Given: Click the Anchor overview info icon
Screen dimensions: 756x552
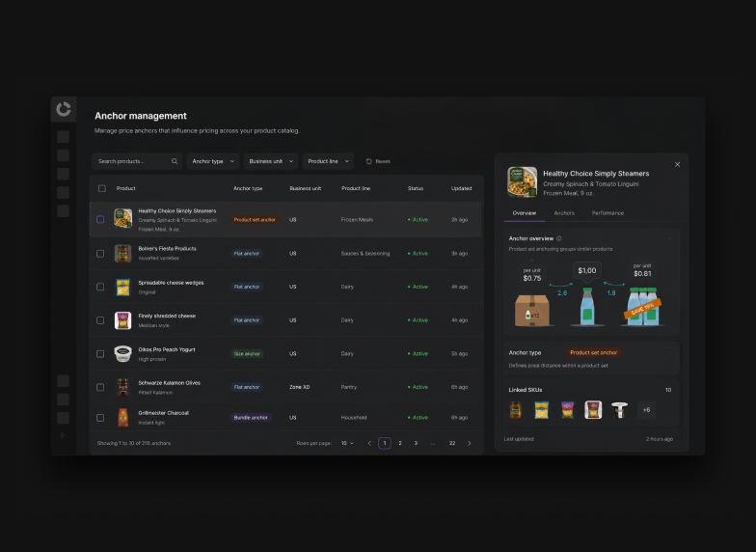Looking at the screenshot, I should (559, 238).
